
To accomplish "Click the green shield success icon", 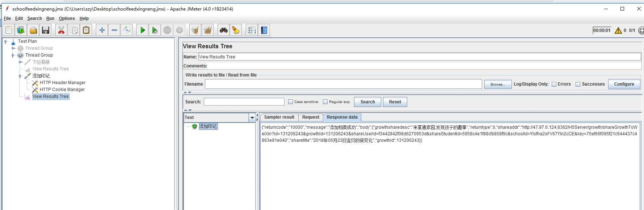I will click(x=195, y=127).
